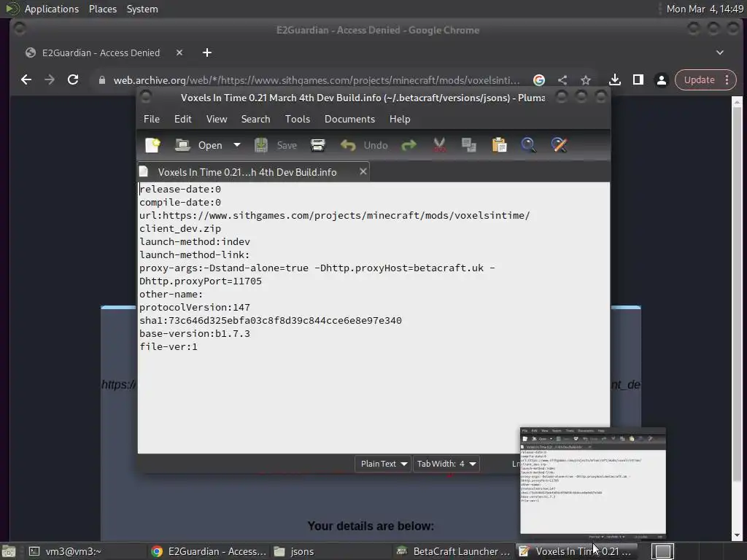Click the sha1 hash line in the editor

pos(270,321)
